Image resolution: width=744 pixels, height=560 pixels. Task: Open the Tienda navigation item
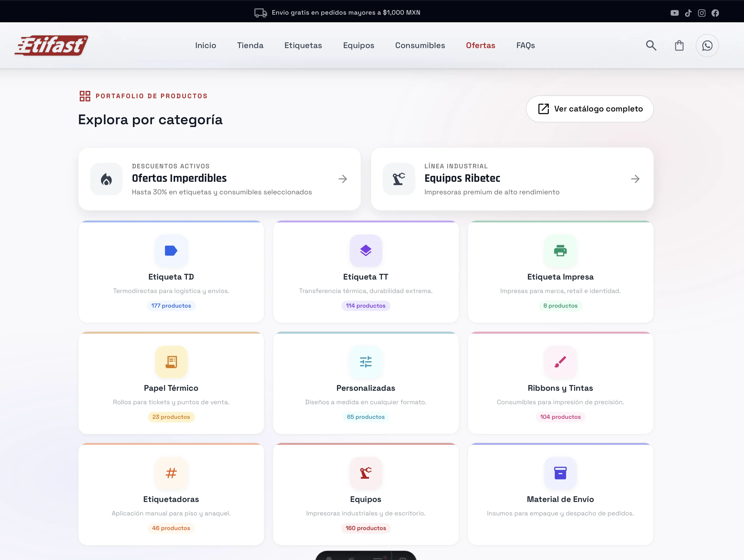tap(250, 46)
